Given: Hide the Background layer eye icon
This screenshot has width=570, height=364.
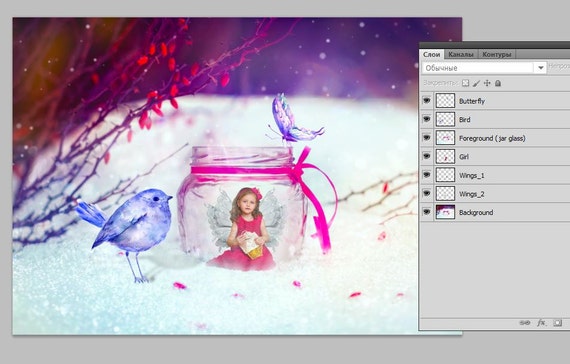Looking at the screenshot, I should pos(427,212).
